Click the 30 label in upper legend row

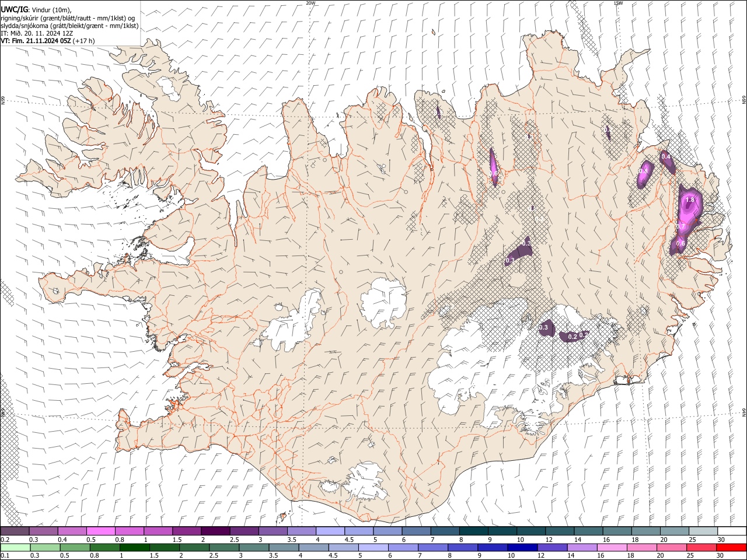point(721,540)
